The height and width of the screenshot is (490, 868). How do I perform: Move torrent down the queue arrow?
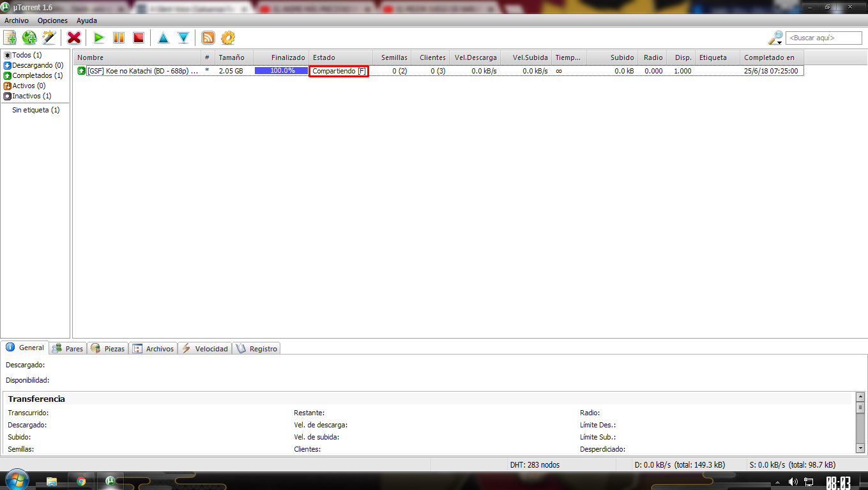point(183,38)
